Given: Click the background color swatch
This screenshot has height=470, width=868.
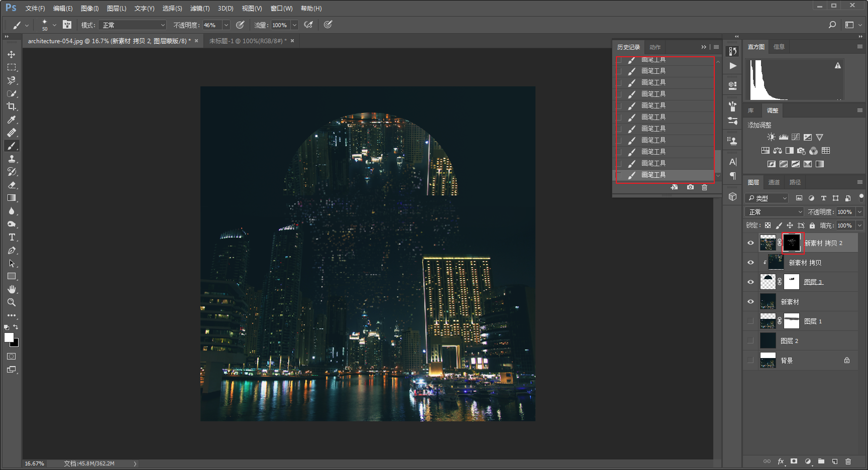Looking at the screenshot, I should 16,344.
